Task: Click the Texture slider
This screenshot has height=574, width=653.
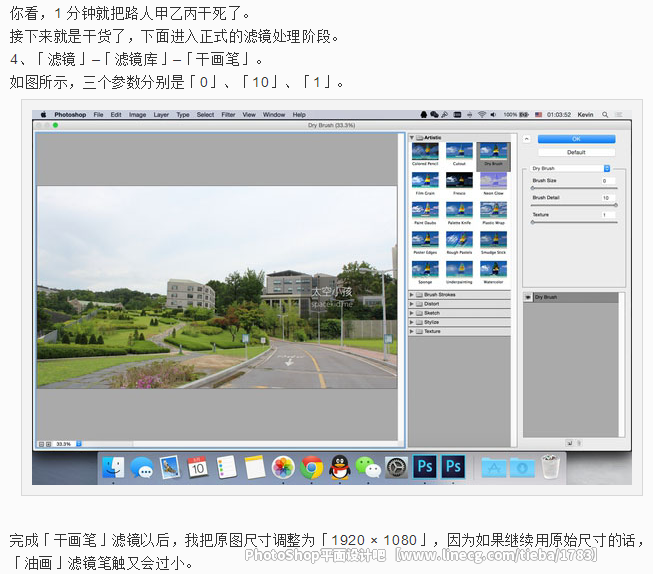Action: tap(574, 222)
